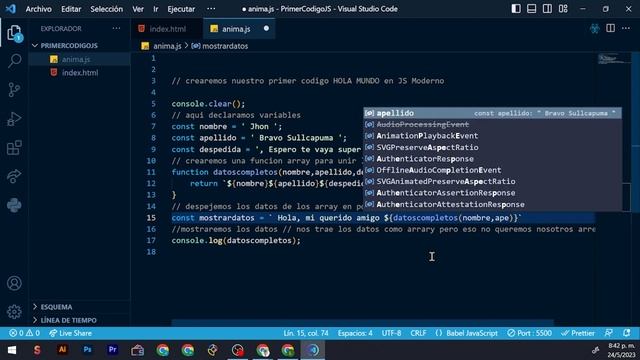Open the Search view icon
The width and height of the screenshot is (640, 360).
pyautogui.click(x=14, y=61)
